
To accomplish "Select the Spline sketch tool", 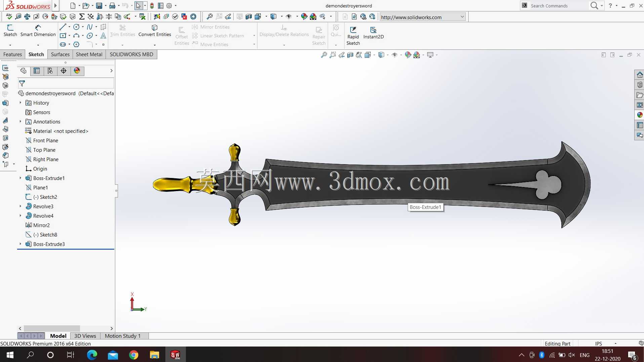I will 90,27.
